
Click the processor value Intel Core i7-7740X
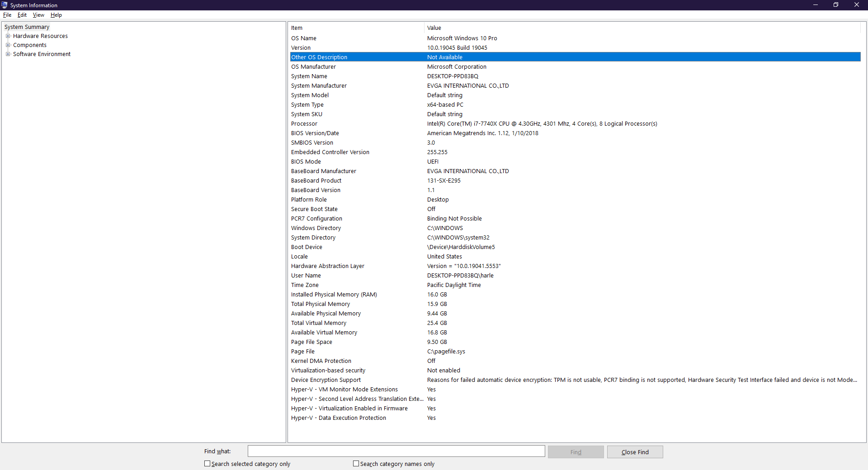[x=542, y=124]
